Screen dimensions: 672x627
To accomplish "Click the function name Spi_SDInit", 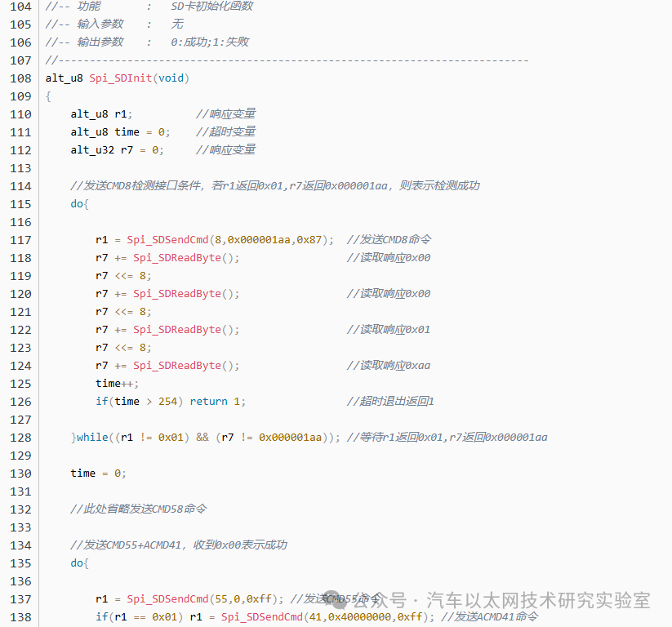I will tap(120, 78).
